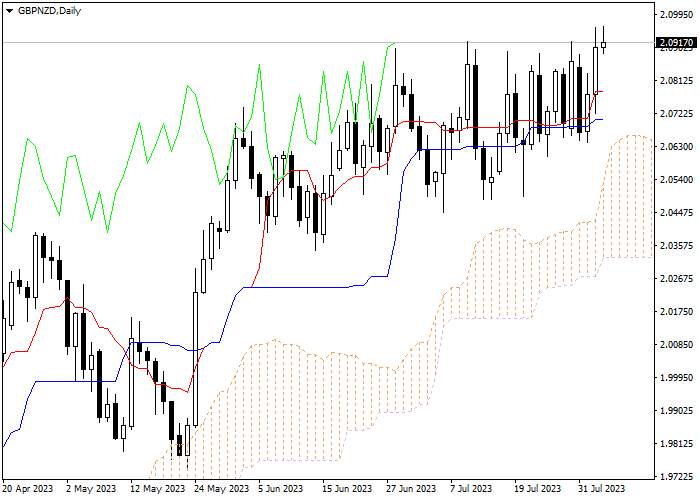Click the 1.99950 price level
This screenshot has height=500, width=700.
676,378
